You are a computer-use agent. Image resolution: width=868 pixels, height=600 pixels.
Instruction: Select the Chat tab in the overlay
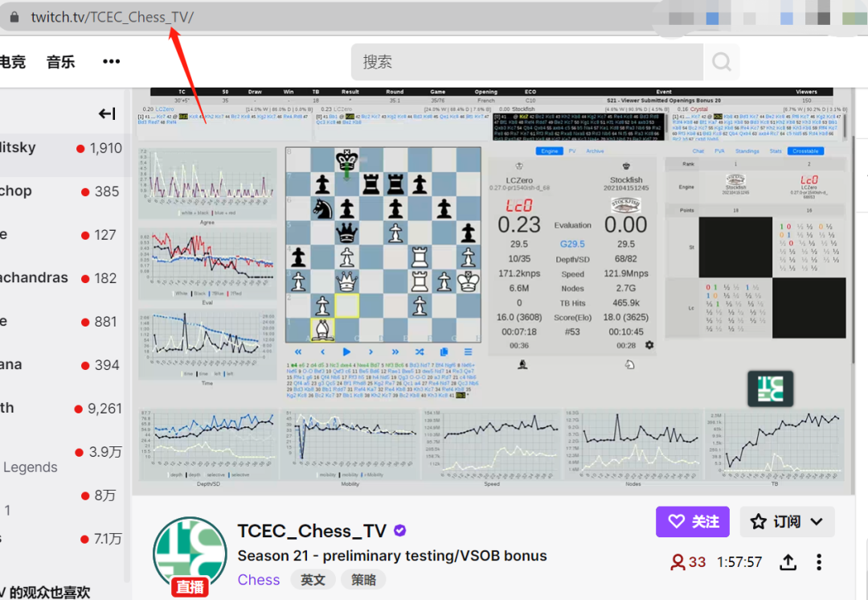(x=698, y=150)
